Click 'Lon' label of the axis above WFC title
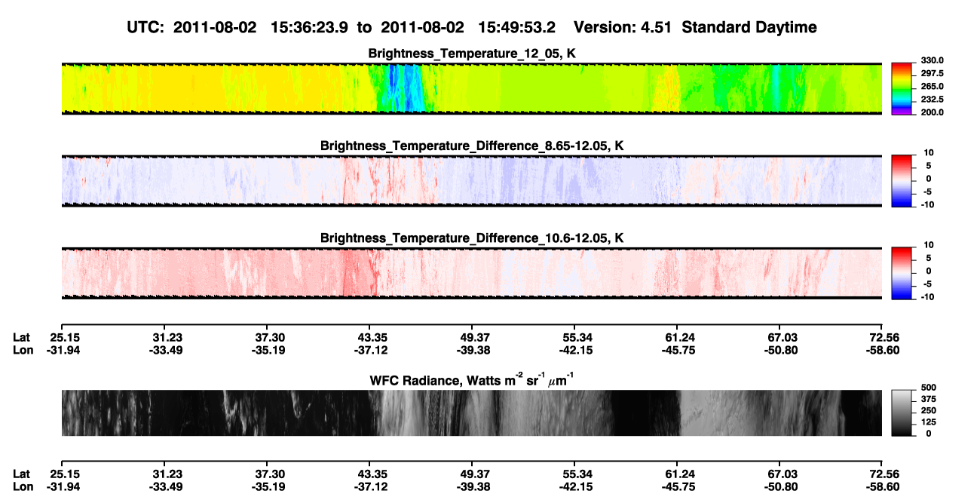 [23, 350]
